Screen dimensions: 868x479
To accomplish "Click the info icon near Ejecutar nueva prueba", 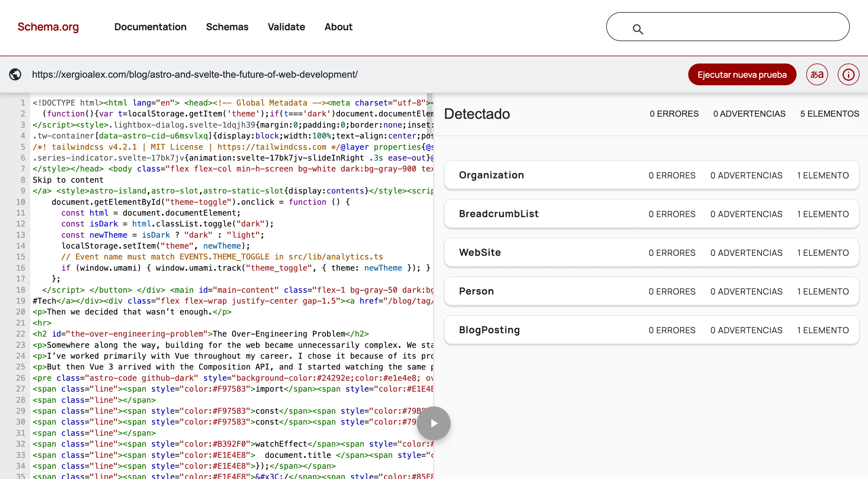I will [849, 74].
